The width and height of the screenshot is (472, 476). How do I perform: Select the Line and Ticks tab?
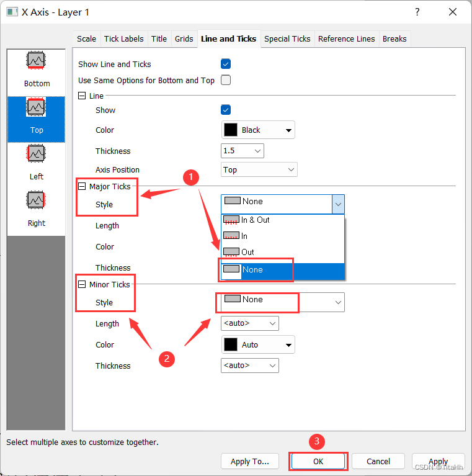click(229, 39)
